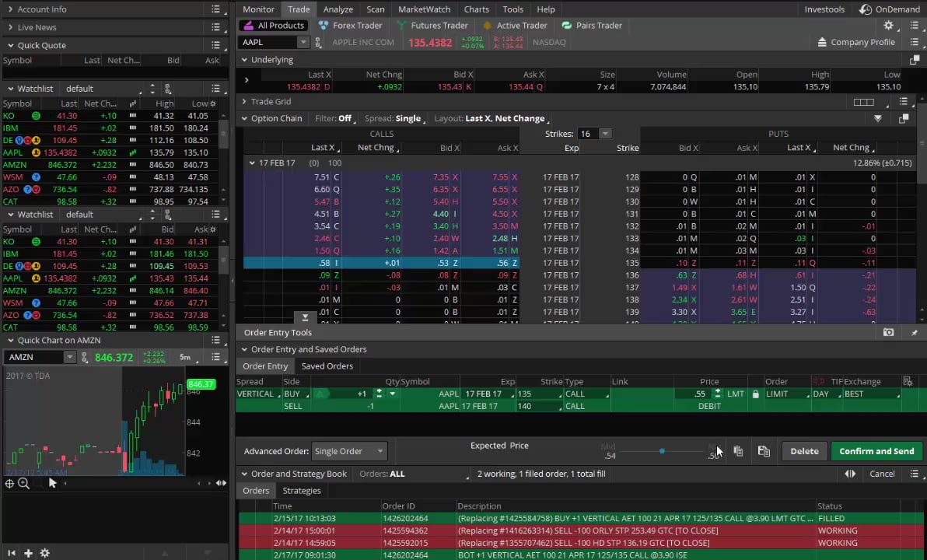This screenshot has width=927, height=560.
Task: Open the Advanced Order 'Single Order' dropdown
Action: click(348, 451)
